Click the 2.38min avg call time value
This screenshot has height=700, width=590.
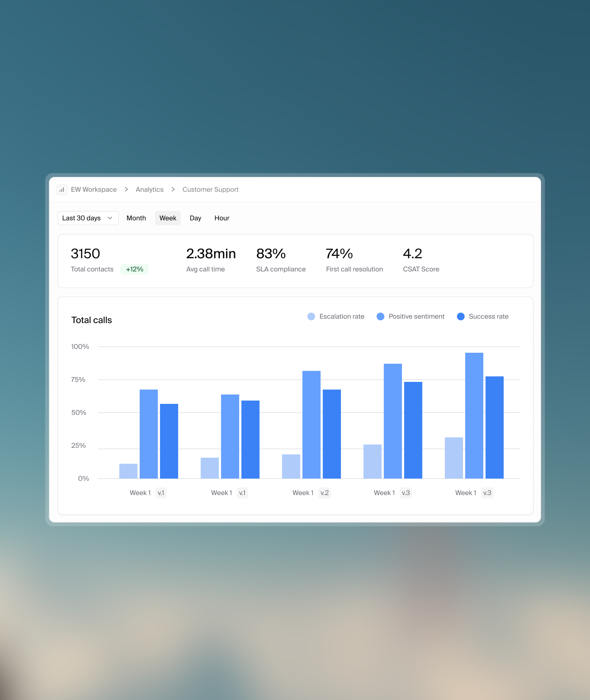[x=211, y=254]
